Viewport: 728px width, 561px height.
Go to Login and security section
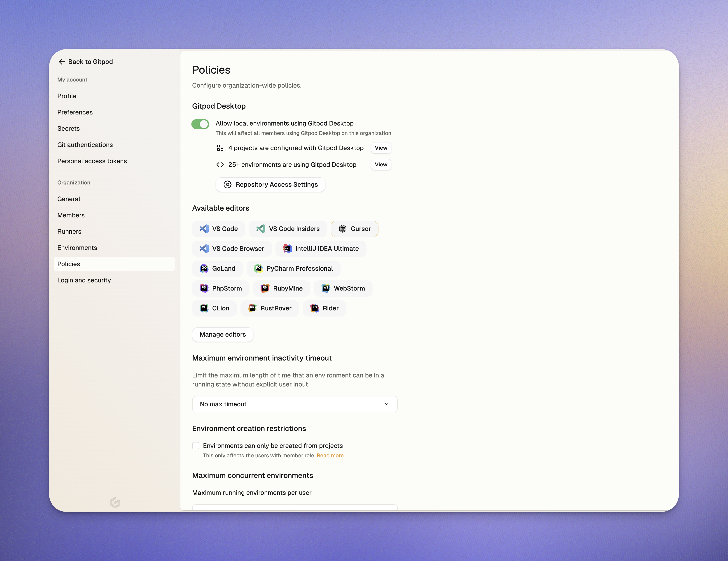[x=84, y=280]
